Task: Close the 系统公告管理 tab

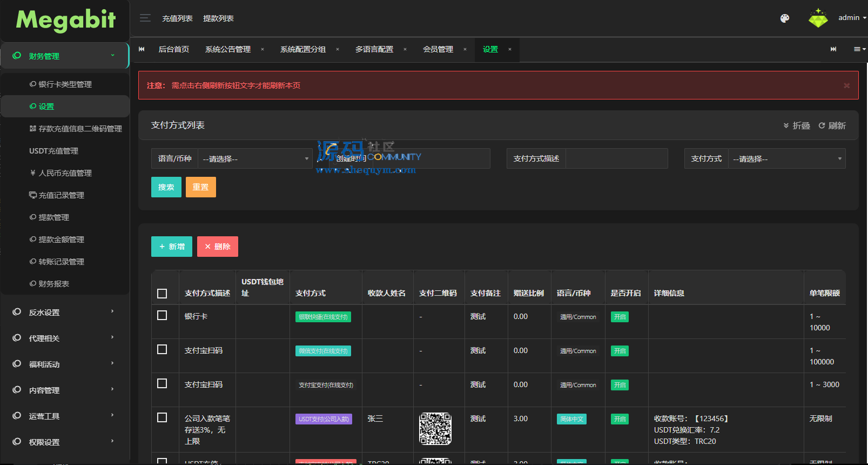Action: pyautogui.click(x=263, y=49)
